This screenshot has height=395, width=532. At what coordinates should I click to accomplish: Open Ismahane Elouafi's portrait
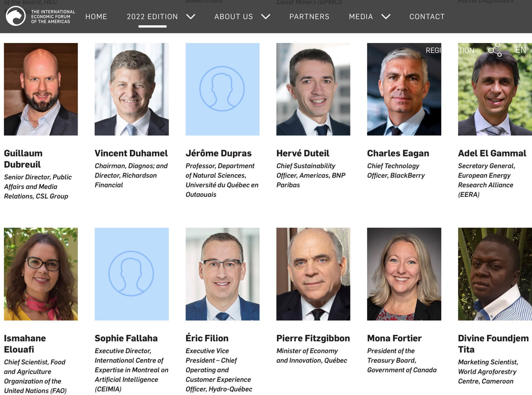[41, 274]
